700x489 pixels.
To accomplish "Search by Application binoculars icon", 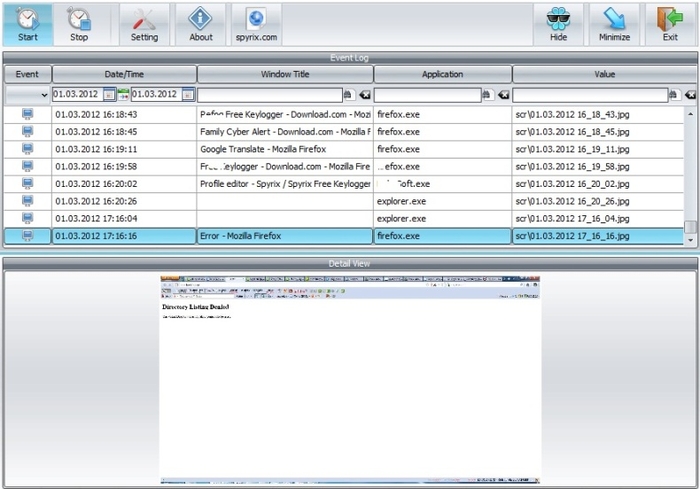I will coord(488,94).
